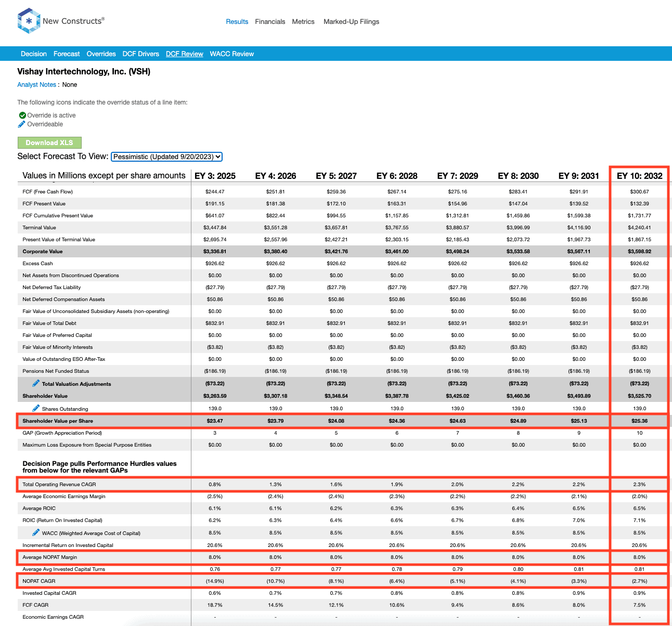Click the NOPAT CAGR row label
Screen dimensions: 672x626
[39, 581]
